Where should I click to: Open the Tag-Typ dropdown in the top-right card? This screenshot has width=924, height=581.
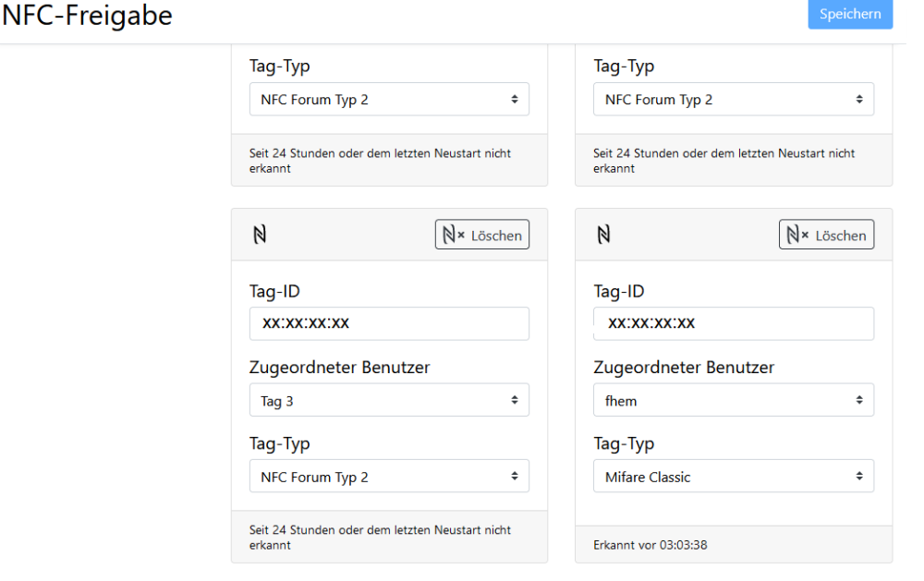point(734,100)
